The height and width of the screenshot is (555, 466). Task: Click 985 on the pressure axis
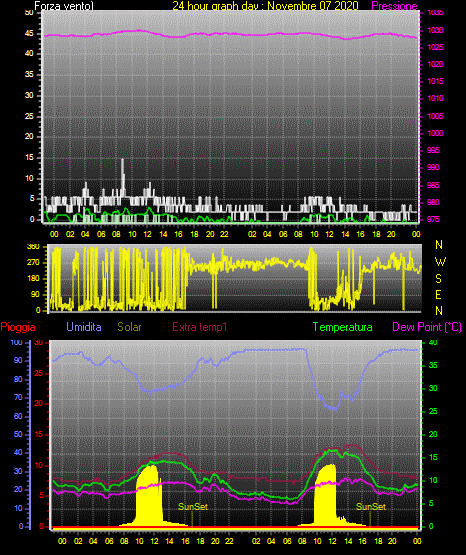point(433,185)
